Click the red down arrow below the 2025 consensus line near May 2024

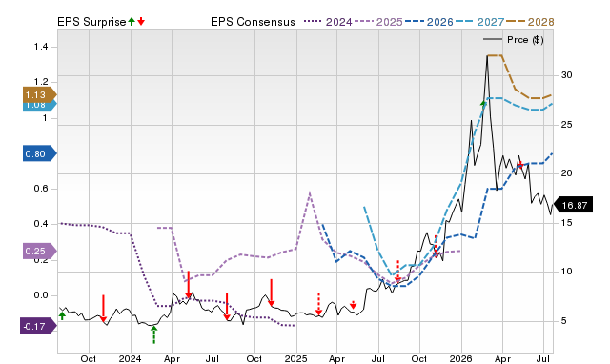pos(189,284)
